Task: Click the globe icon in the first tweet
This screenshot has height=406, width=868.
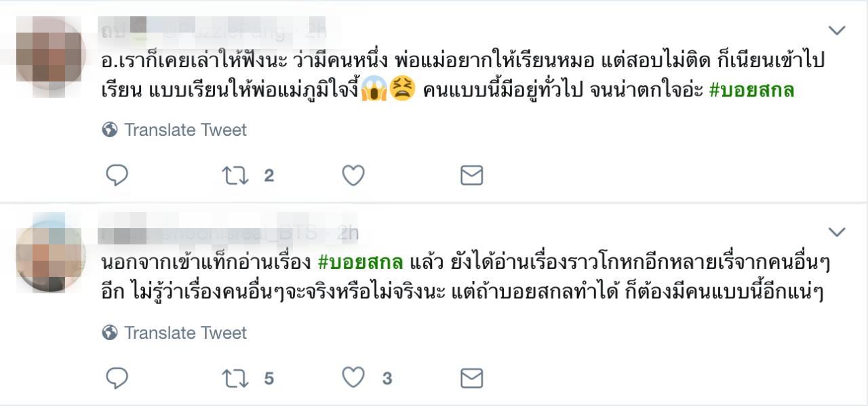Action: (110, 130)
